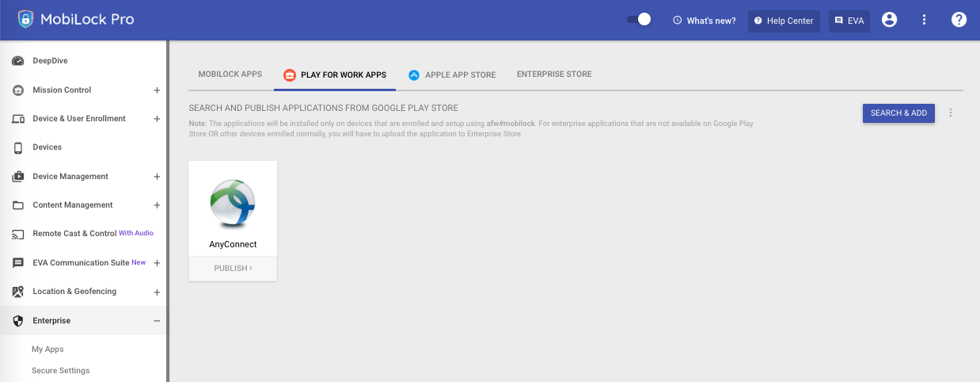Click the AnyConnect app thumbnail
Screen dimensions: 980x382
pyautogui.click(x=233, y=204)
